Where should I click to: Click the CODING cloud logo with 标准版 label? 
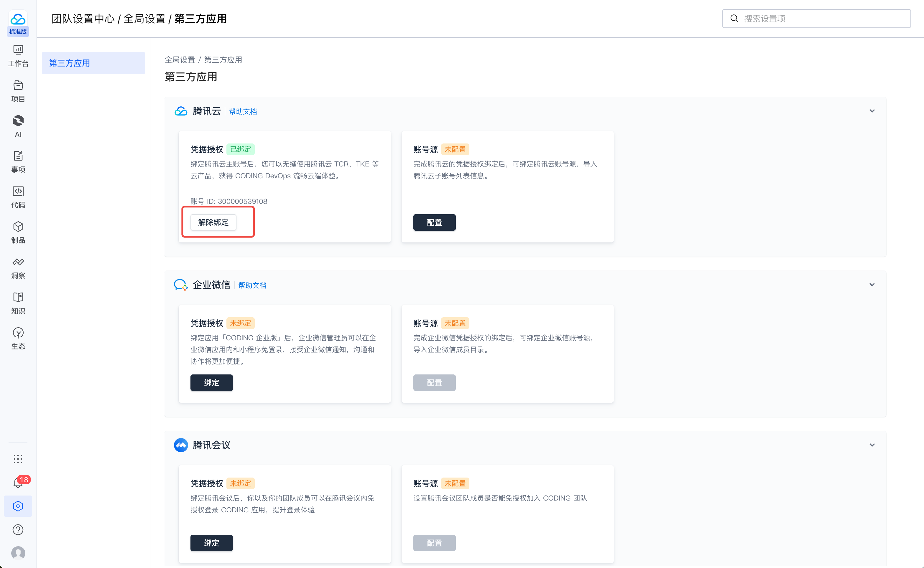(18, 23)
